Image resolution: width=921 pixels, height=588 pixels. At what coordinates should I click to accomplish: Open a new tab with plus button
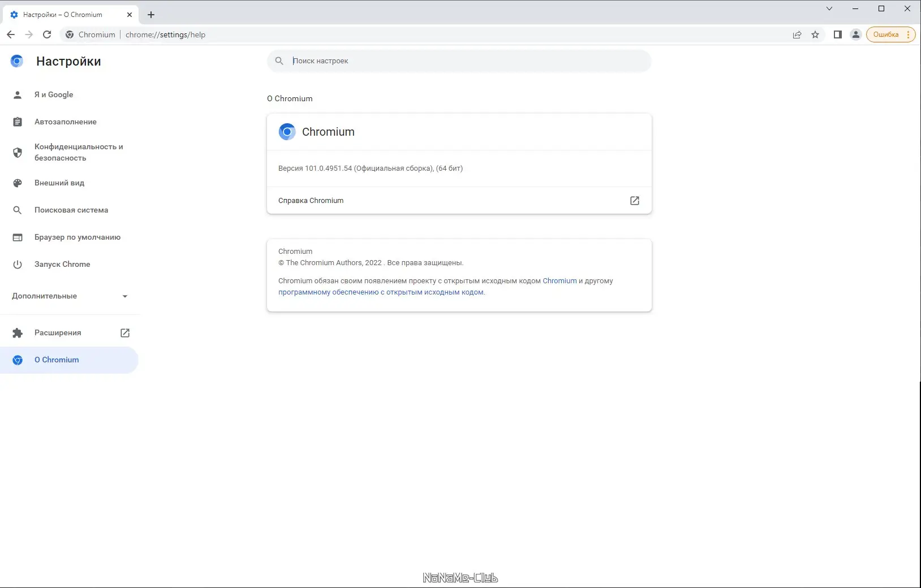(151, 15)
